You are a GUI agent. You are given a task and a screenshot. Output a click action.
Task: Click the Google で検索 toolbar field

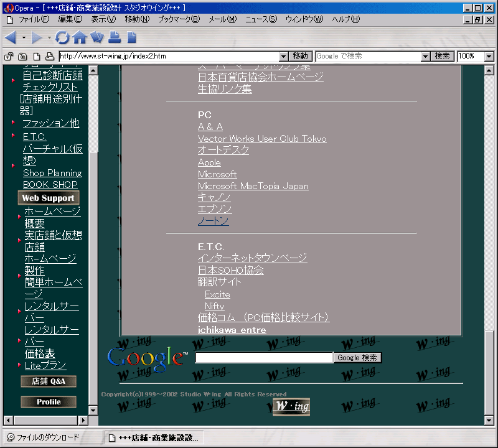(x=369, y=57)
